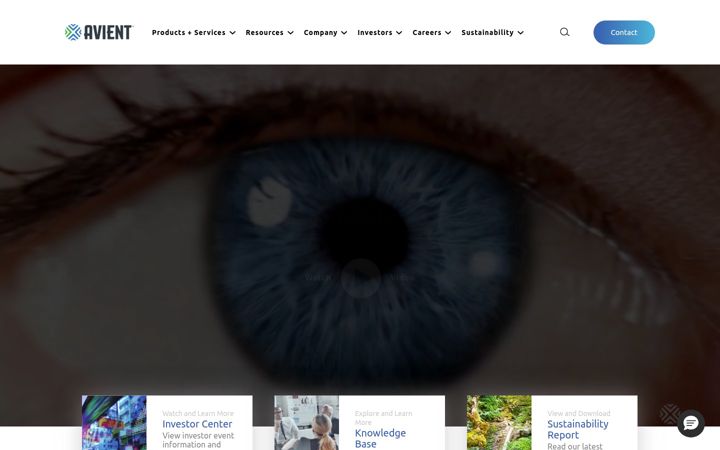Open the Resources menu

264,33
